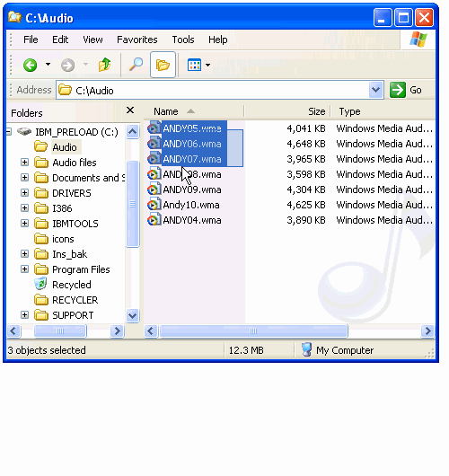The height and width of the screenshot is (476, 449).
Task: Toggle the Folders pane button
Action: point(163,65)
